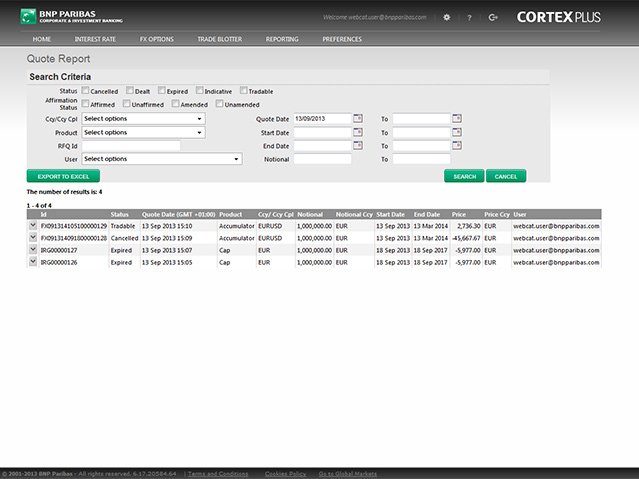
Task: Focus the Notional from input field
Action: pos(322,159)
